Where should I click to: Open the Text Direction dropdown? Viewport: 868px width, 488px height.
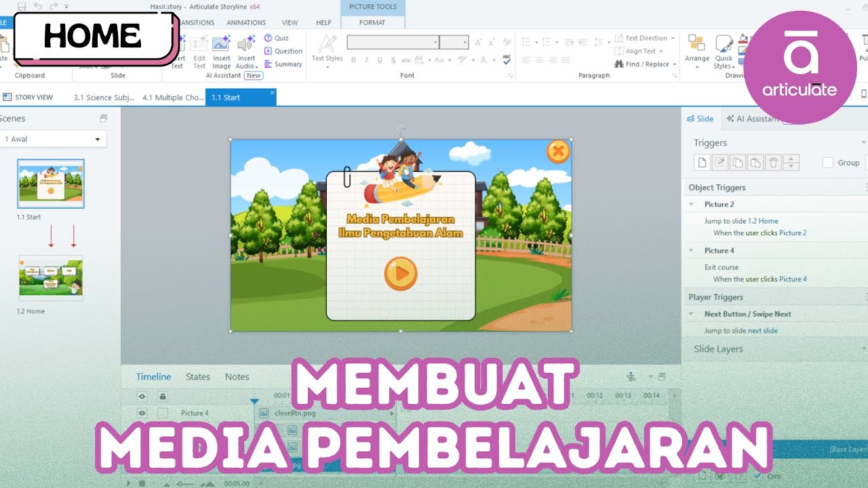click(x=646, y=38)
